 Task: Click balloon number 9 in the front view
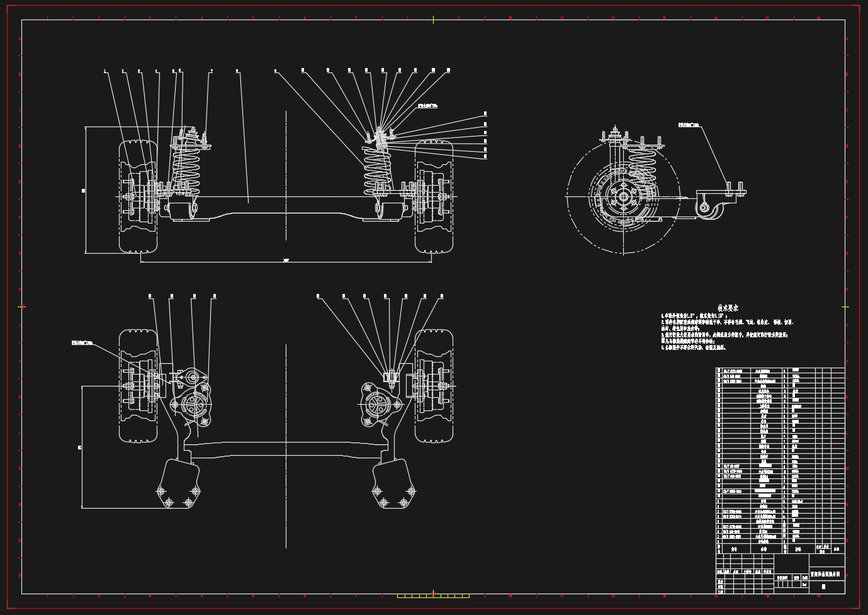click(x=275, y=71)
